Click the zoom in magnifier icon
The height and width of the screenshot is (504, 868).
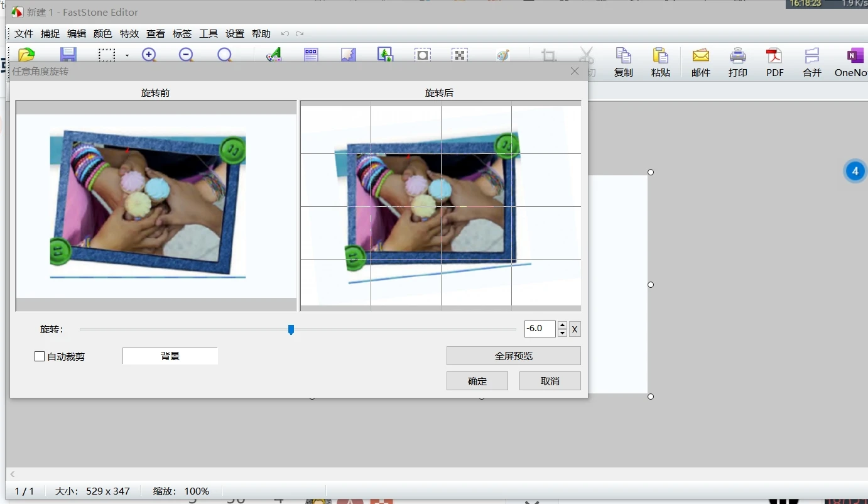(x=149, y=55)
